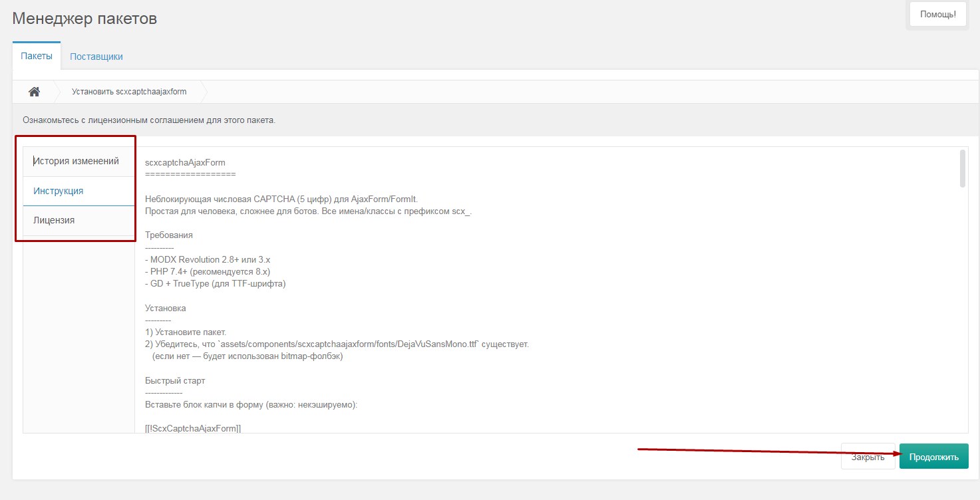The width and height of the screenshot is (980, 500).
Task: Click the Установить scxcaptchaajaxform breadcrumb
Action: pyautogui.click(x=129, y=92)
